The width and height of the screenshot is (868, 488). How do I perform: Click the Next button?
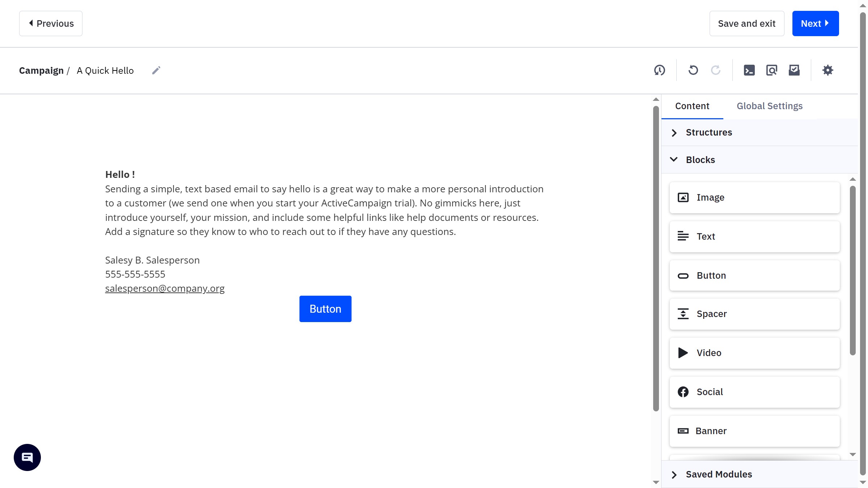(x=815, y=23)
